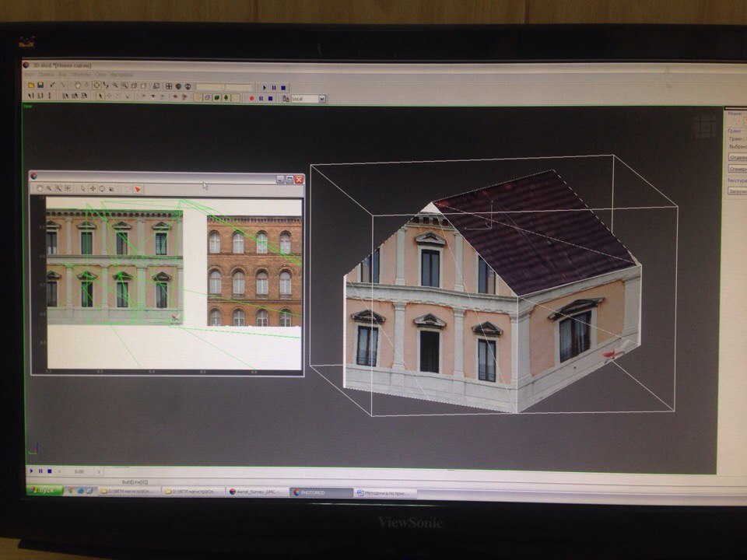Click the blue stop button in the top toolbar
Viewport: 747px width, 560px height.
(283, 87)
